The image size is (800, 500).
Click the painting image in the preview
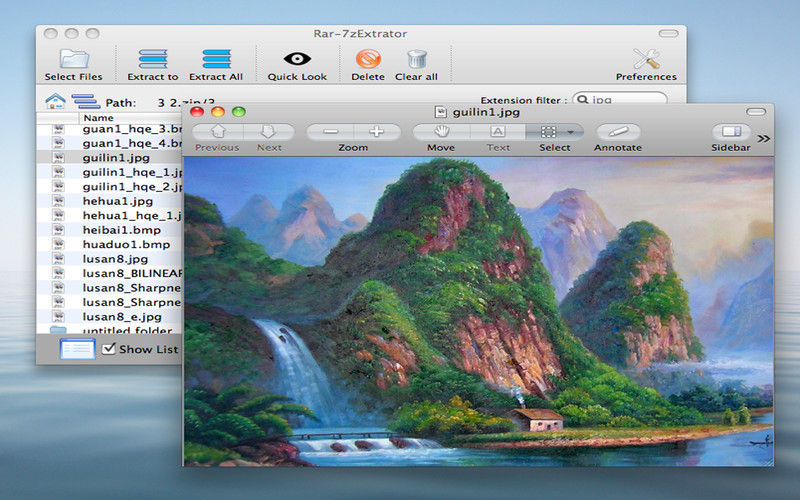click(479, 311)
